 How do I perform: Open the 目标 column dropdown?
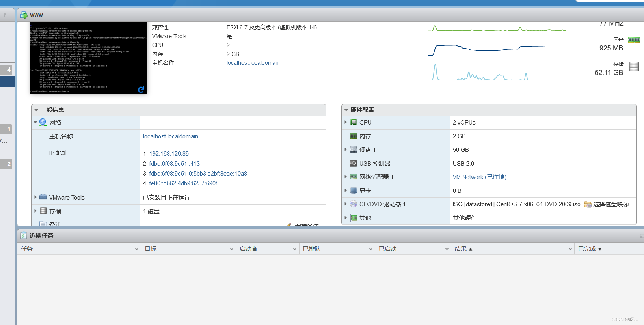232,249
